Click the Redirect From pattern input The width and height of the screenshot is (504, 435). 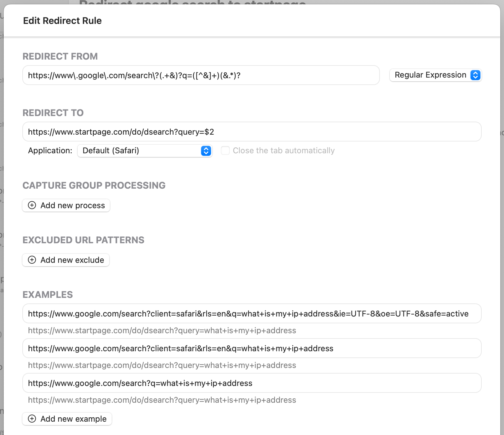(x=200, y=75)
